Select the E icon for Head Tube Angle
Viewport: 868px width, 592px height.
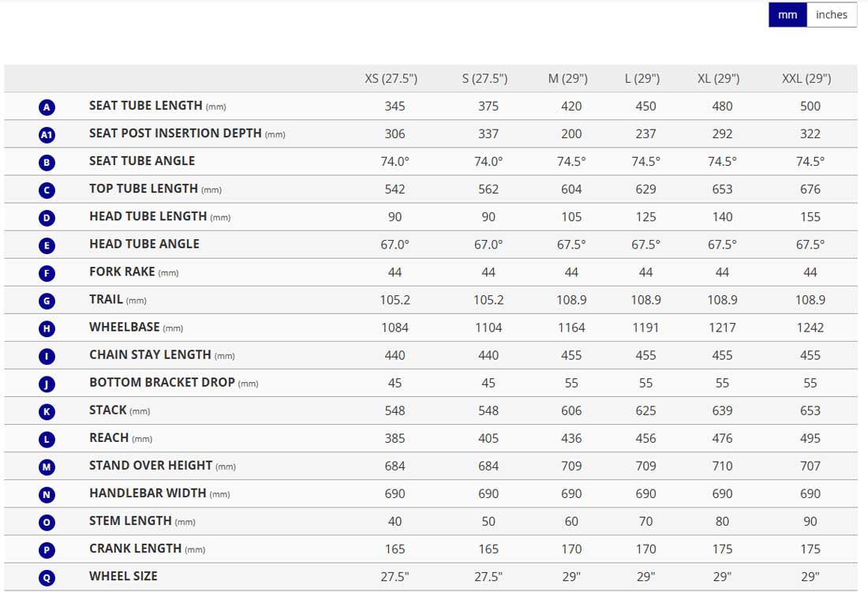47,245
